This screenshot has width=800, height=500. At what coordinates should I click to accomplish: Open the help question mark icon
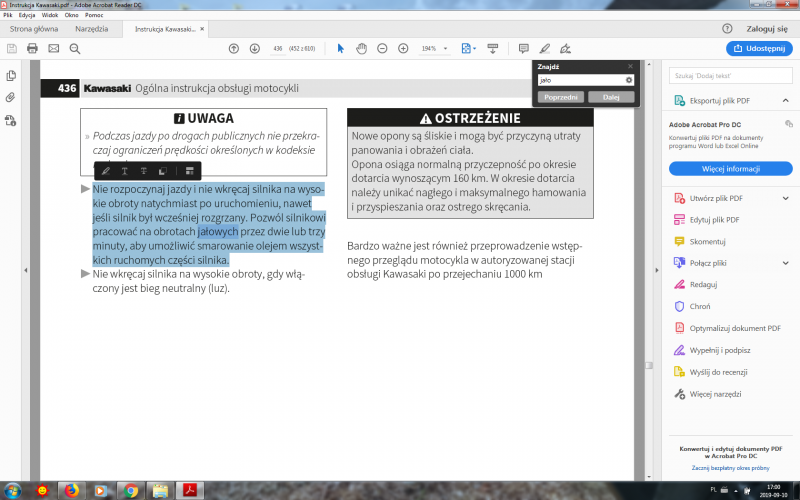(x=727, y=29)
